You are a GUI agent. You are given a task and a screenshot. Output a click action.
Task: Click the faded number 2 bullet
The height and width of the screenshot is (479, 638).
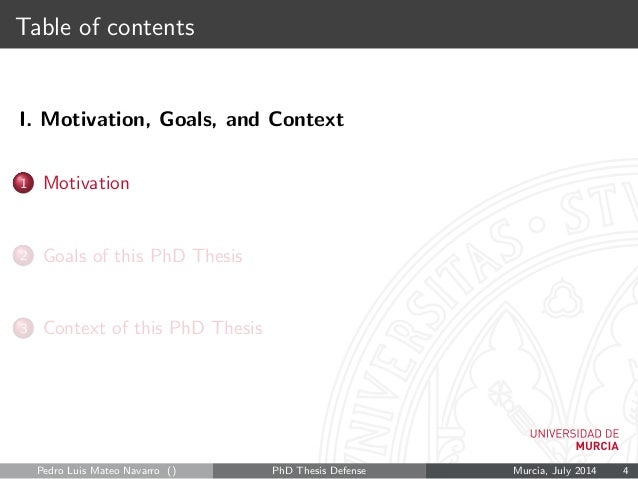(23, 256)
